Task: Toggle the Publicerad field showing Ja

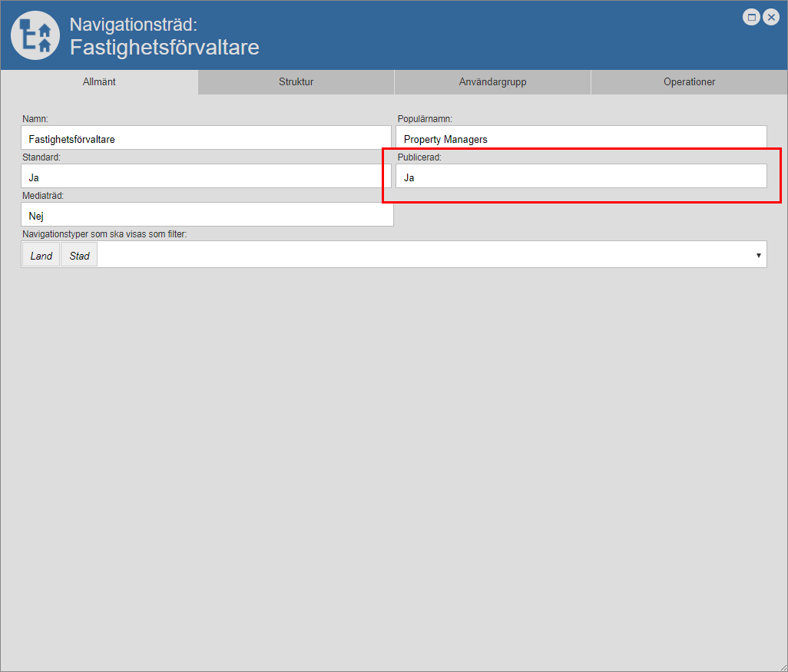Action: pos(581,177)
